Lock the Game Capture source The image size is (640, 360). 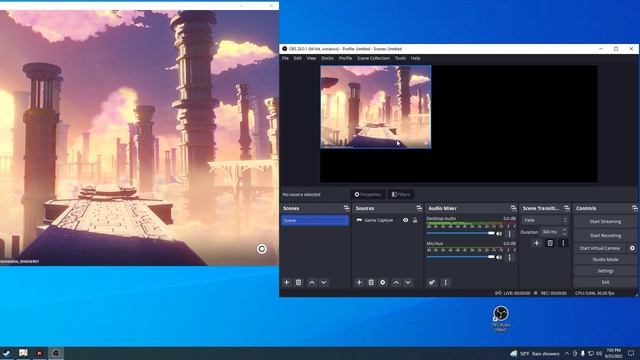415,220
